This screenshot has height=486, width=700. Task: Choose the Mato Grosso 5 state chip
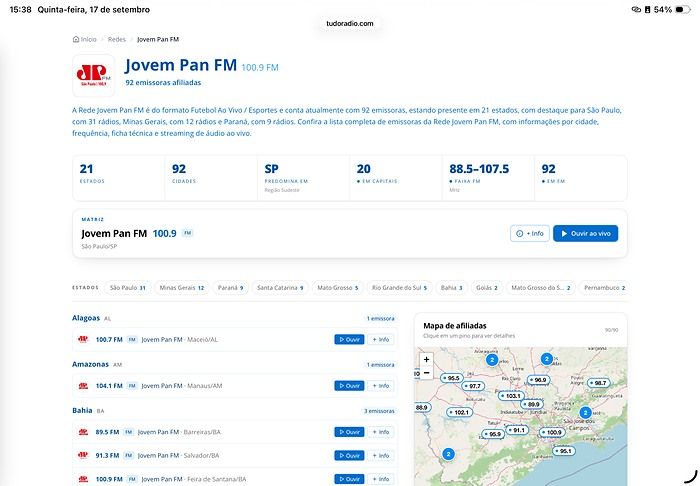pos(338,288)
